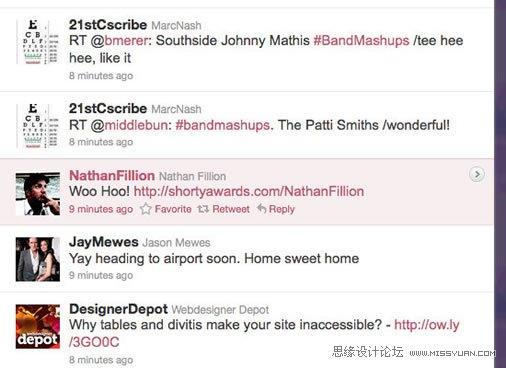The height and width of the screenshot is (368, 506).
Task: Open first 21stCscribe eye chart avatar
Action: pos(38,42)
